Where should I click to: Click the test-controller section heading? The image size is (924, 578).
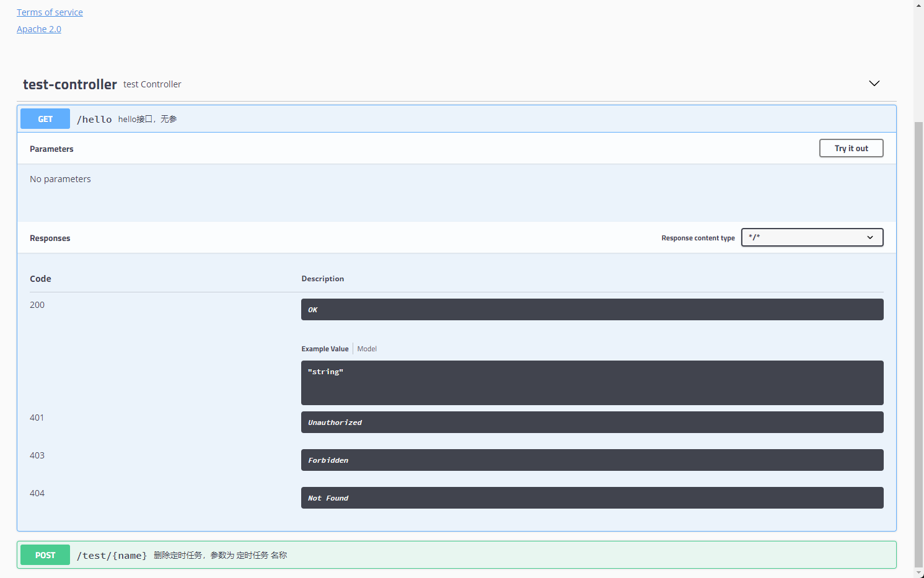click(x=69, y=84)
